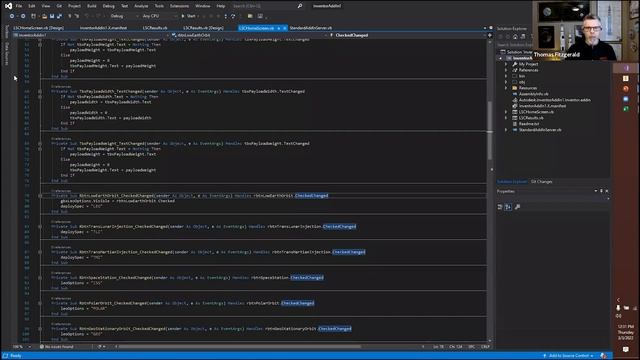Click the navigate forward toolbar icon
The width and height of the screenshot is (640, 360).
coord(23,16)
